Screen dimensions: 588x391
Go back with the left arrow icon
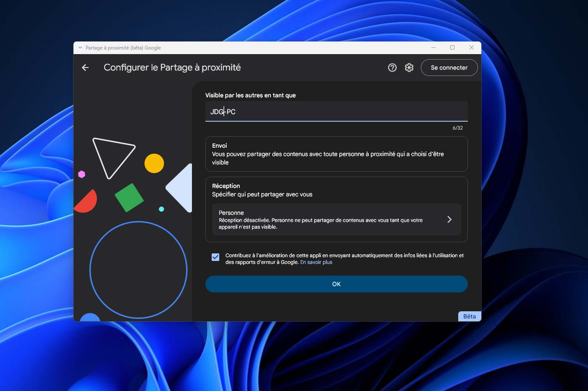point(85,68)
